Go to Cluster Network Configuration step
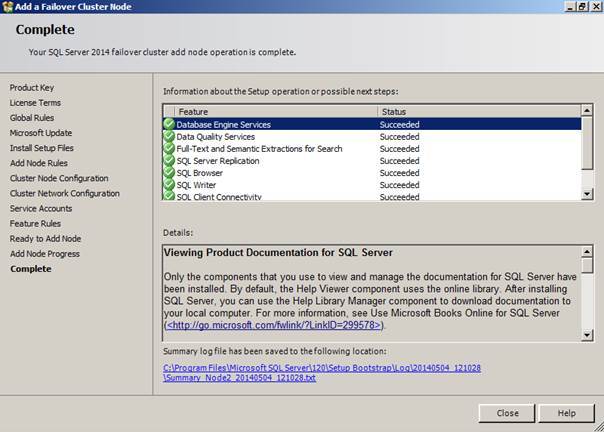The width and height of the screenshot is (604, 432). [x=64, y=194]
